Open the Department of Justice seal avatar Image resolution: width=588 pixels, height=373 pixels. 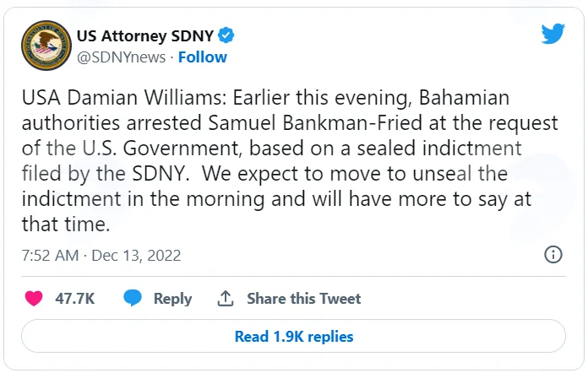click(46, 46)
